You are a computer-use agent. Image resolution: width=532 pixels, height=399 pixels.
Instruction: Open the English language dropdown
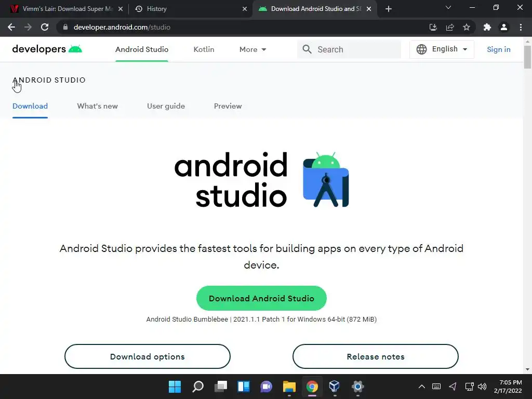pyautogui.click(x=442, y=49)
